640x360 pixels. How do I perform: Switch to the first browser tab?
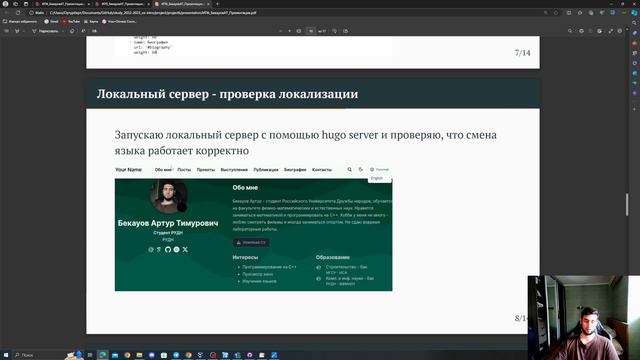tap(62, 4)
